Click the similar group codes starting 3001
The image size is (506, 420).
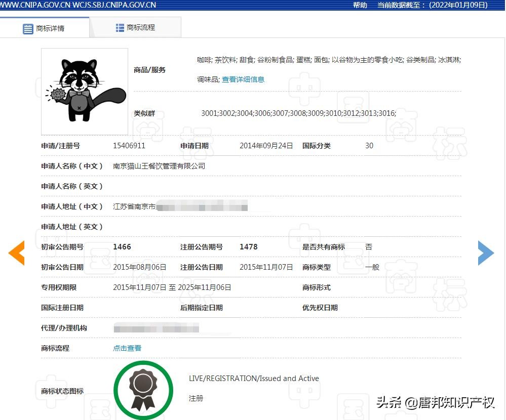[298, 113]
